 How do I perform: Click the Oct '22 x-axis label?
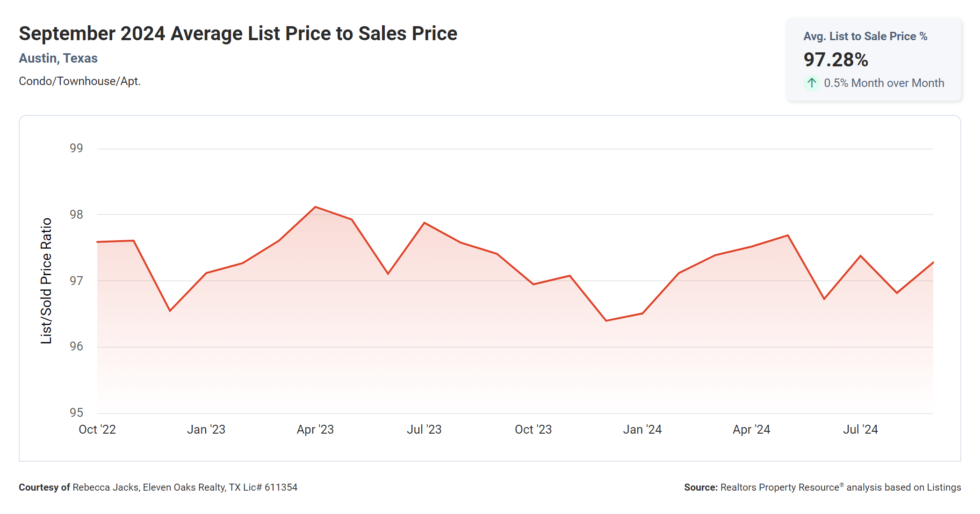pyautogui.click(x=97, y=429)
